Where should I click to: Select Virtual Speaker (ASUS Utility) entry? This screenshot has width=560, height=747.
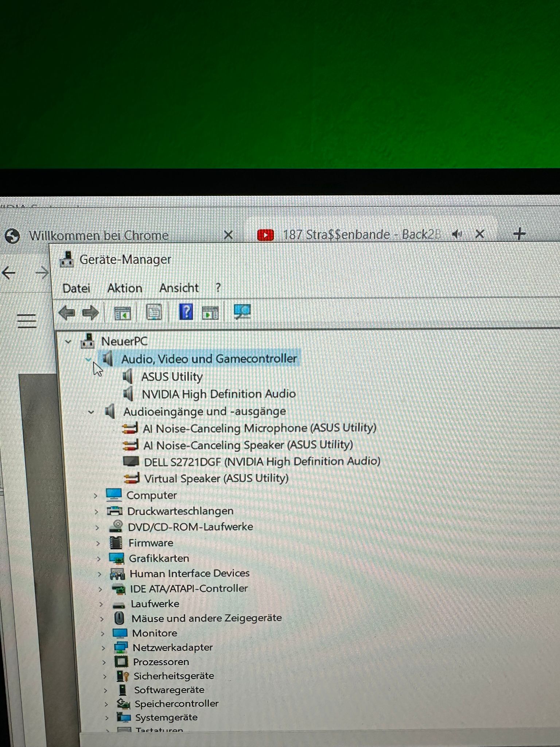pyautogui.click(x=216, y=478)
